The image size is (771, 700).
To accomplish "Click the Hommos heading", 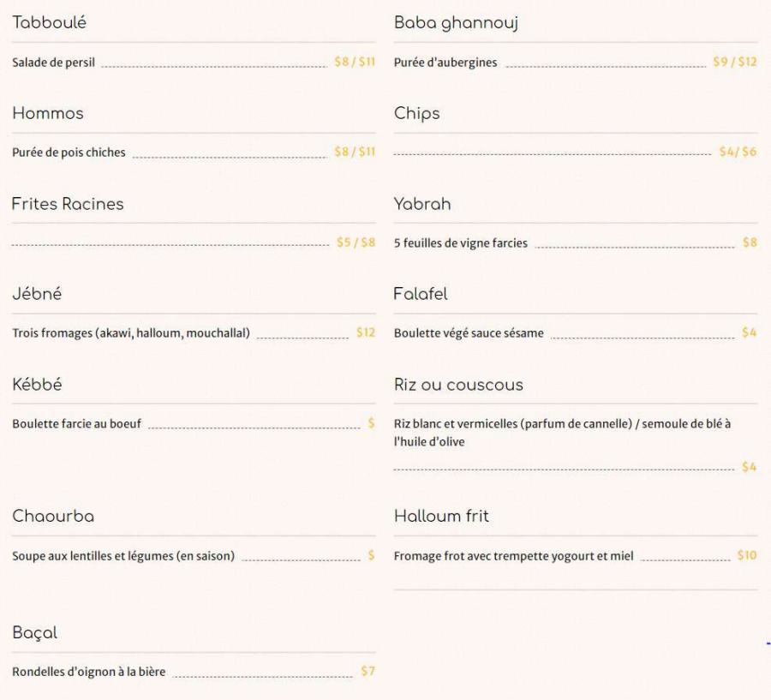I will (x=48, y=113).
